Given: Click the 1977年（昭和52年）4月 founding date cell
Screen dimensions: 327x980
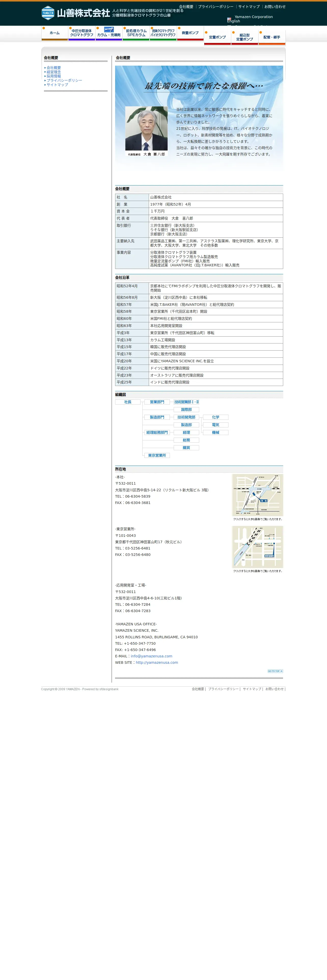Looking at the screenshot, I should pos(216,204).
